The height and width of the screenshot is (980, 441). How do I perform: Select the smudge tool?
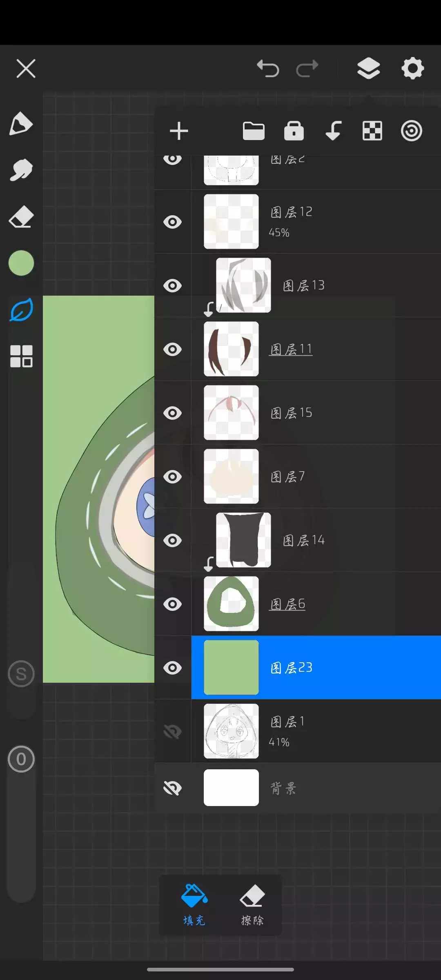[21, 170]
